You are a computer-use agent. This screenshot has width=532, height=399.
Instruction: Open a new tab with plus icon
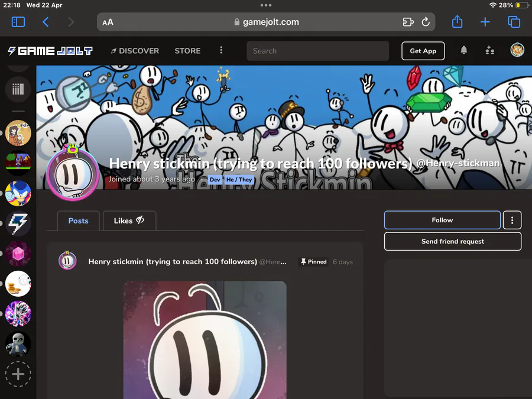[x=485, y=22]
